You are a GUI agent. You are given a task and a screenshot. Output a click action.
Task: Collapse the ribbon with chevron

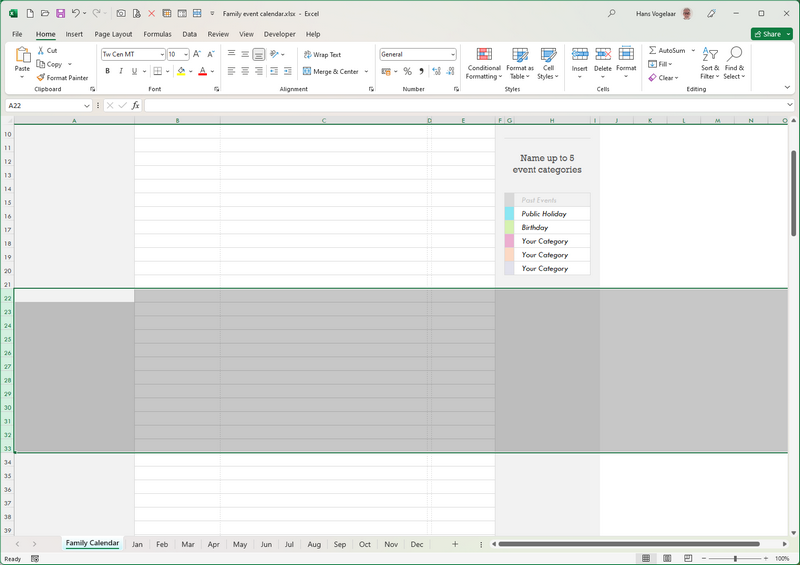[x=787, y=87]
